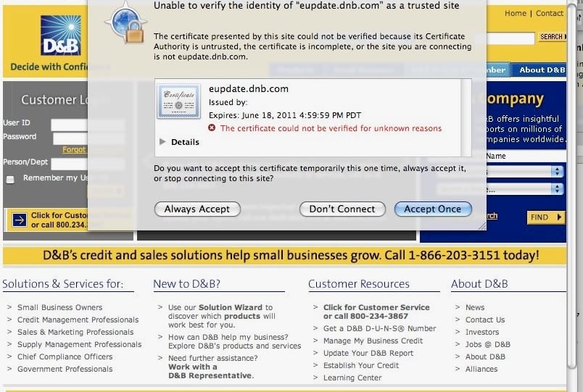Viewport: 583px width, 392px height.
Task: Click the credit and sales solutions banner
Action: coord(285,255)
